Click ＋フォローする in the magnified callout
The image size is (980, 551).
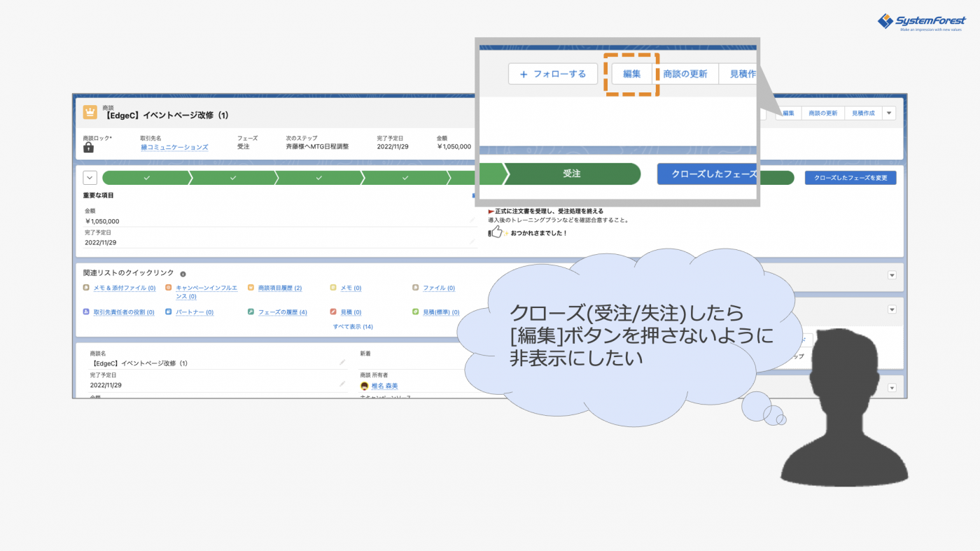coord(553,74)
